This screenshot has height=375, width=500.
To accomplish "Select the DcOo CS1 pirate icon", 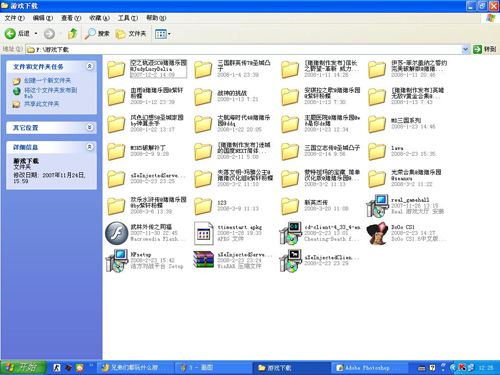I will click(x=377, y=233).
